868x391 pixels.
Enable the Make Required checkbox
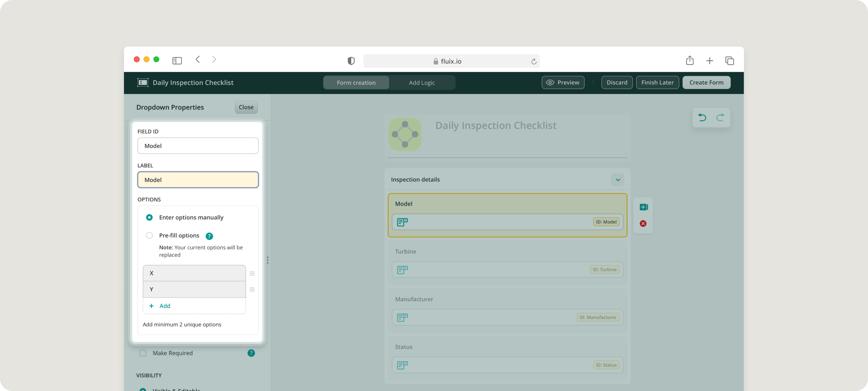click(x=143, y=353)
